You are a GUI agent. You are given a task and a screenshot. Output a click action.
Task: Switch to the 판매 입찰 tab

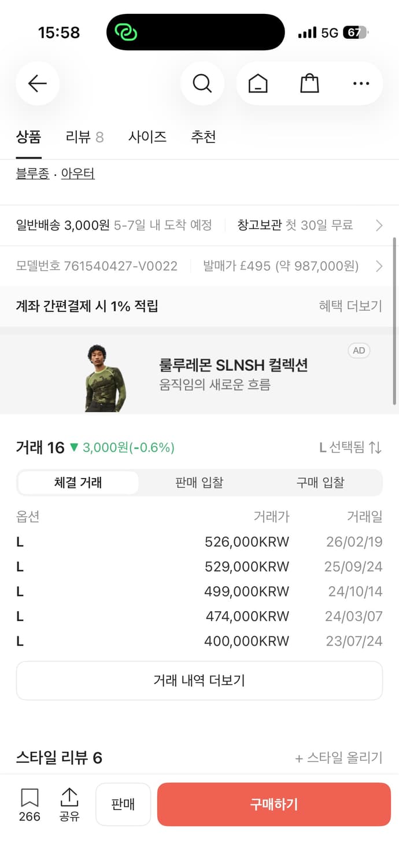point(199,482)
